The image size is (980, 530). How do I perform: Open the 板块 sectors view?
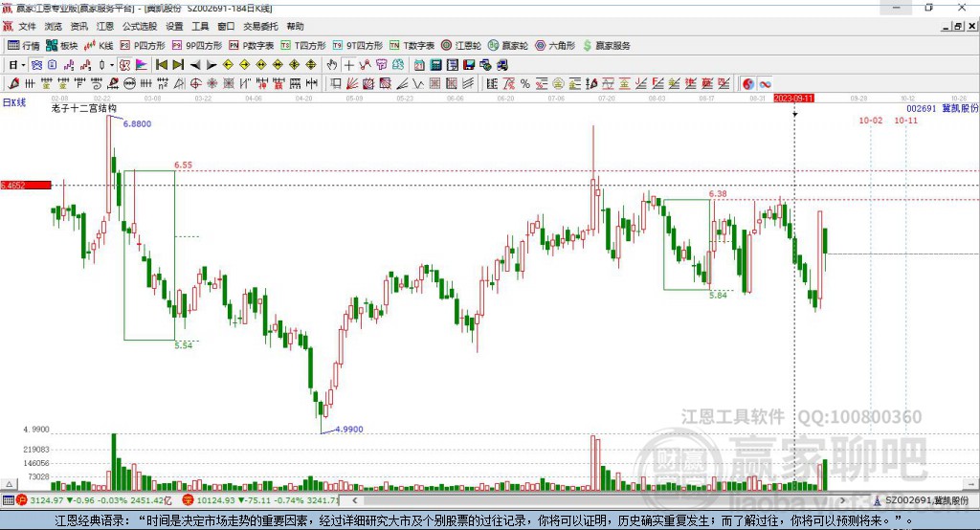(61, 46)
